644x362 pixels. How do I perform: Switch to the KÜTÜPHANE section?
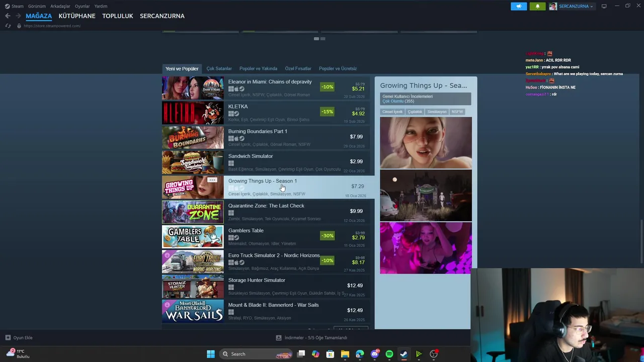coord(77,16)
